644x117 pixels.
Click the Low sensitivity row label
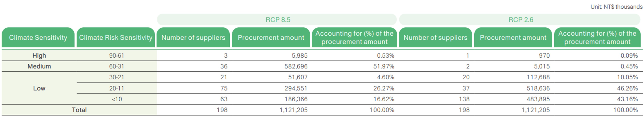[x=39, y=88]
